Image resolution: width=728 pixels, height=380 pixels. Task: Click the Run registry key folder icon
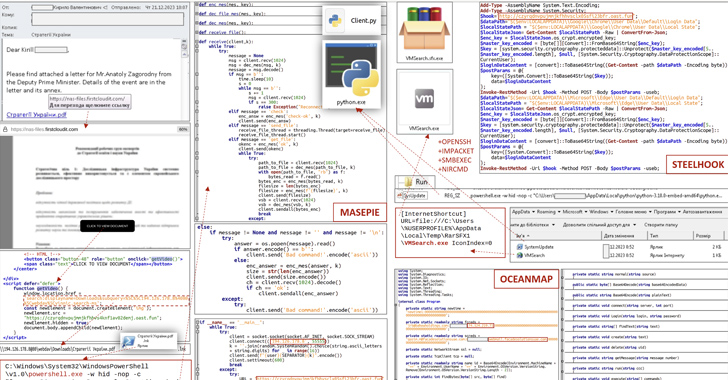coord(409,182)
